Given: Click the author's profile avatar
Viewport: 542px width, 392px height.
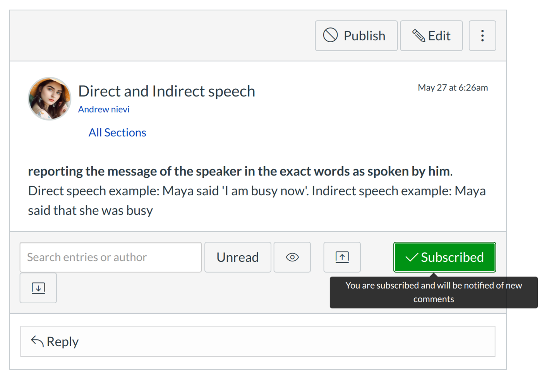Looking at the screenshot, I should 50,98.
